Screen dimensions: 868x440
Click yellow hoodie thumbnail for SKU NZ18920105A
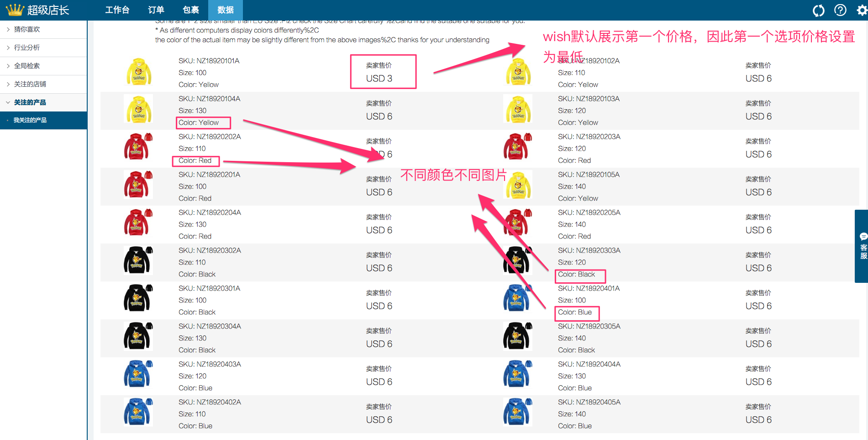518,185
